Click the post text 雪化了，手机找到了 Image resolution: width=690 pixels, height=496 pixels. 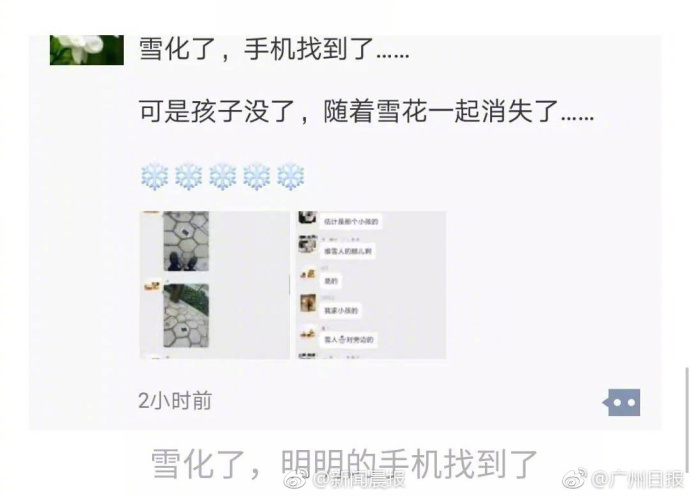(274, 49)
